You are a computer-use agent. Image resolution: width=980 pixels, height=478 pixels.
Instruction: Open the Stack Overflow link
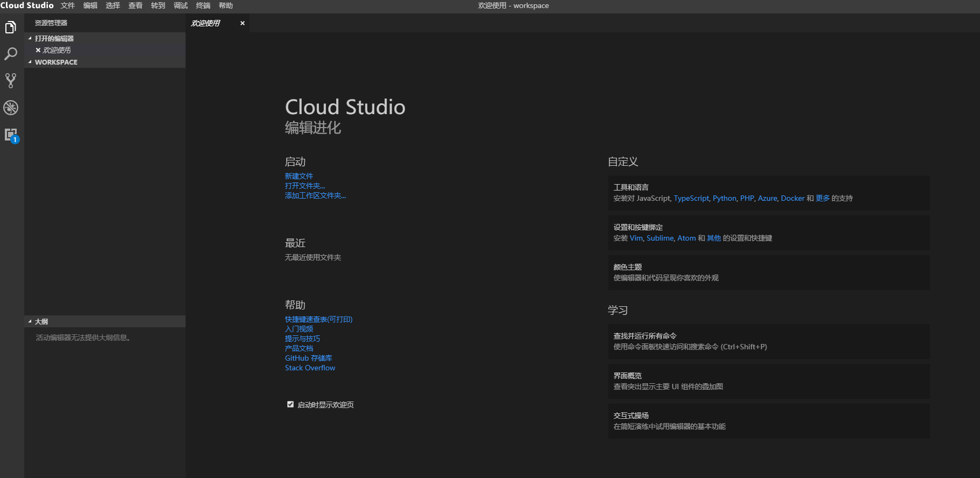[x=310, y=368]
